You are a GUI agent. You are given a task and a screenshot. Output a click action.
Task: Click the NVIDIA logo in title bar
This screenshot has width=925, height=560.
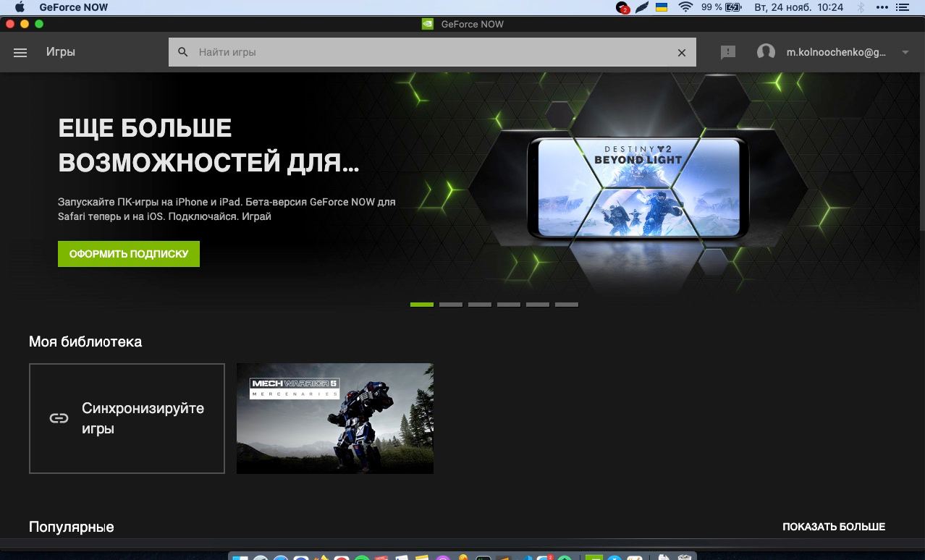pos(428,24)
